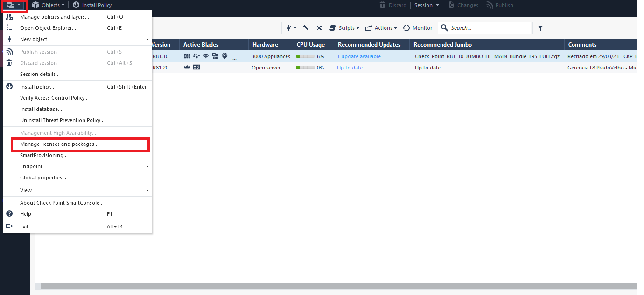644x295 pixels.
Task: Sort by the Active Blades column header
Action: pos(214,45)
